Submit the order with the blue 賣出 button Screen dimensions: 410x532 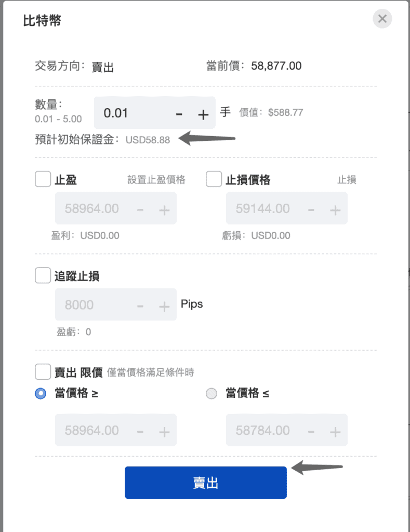tap(206, 483)
